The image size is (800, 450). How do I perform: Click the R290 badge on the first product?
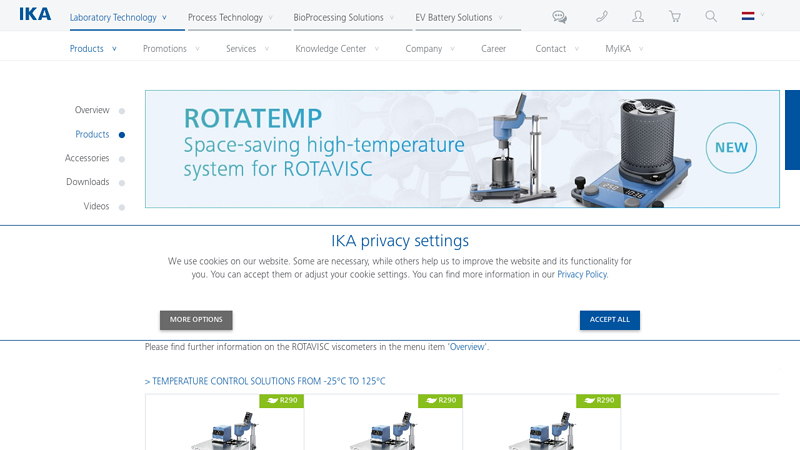[282, 401]
